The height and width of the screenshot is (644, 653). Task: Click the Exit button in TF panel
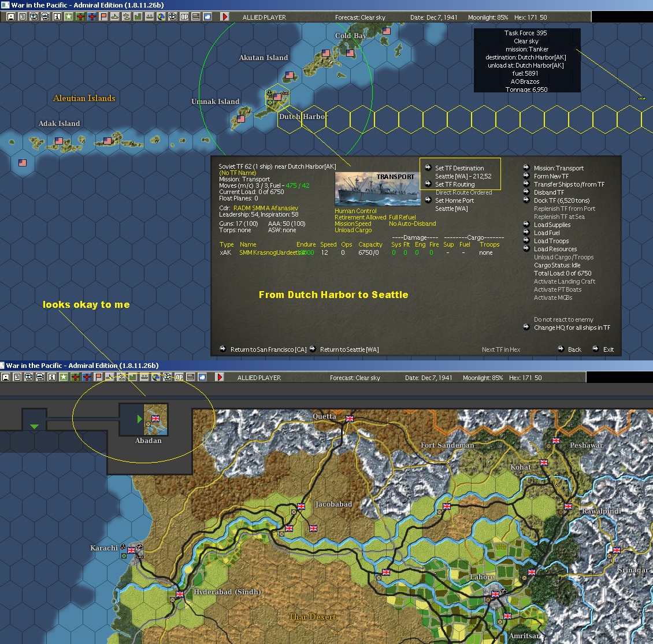608,349
